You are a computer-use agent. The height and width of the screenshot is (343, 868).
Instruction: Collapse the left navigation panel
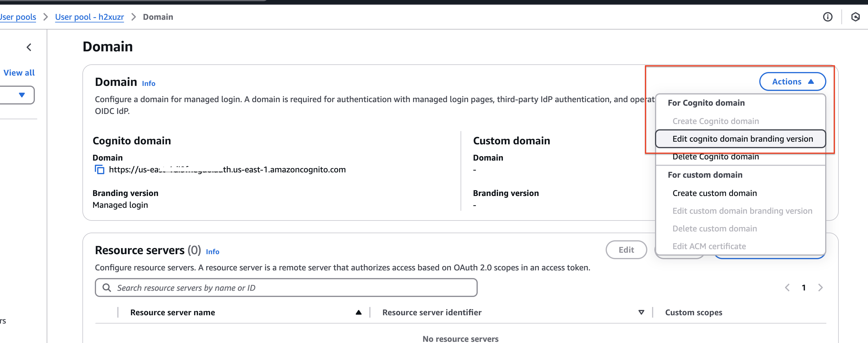[29, 48]
